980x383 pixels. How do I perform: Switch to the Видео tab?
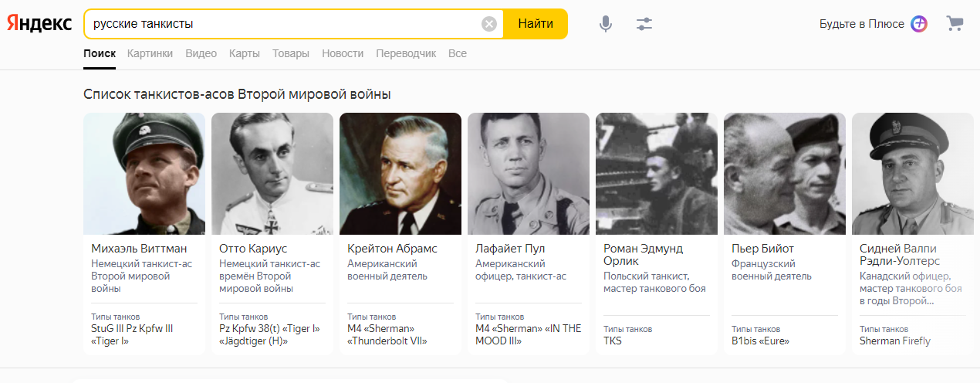point(201,53)
